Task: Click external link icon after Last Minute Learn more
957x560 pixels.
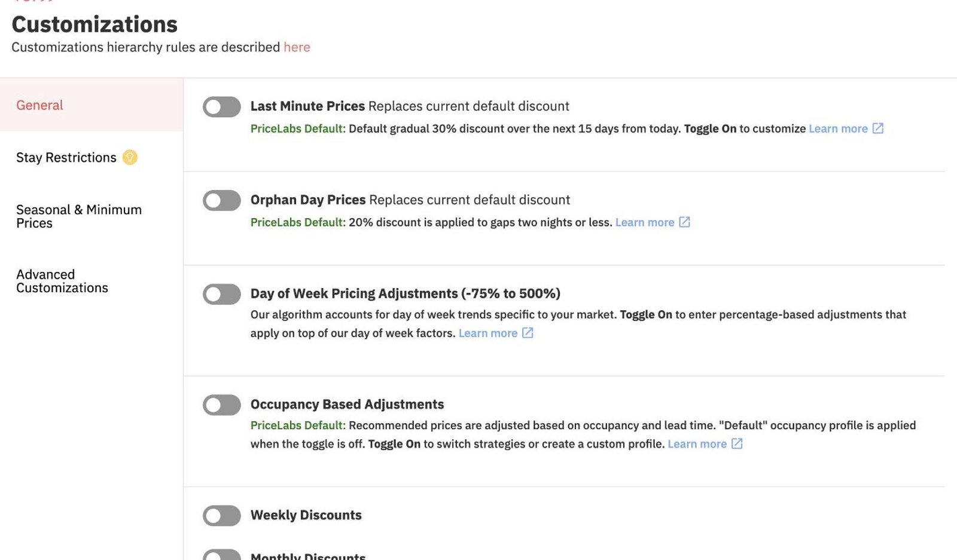Action: coord(878,128)
